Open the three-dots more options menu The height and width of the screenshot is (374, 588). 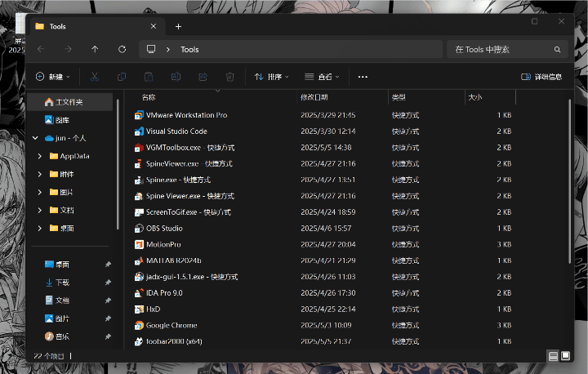coord(363,77)
